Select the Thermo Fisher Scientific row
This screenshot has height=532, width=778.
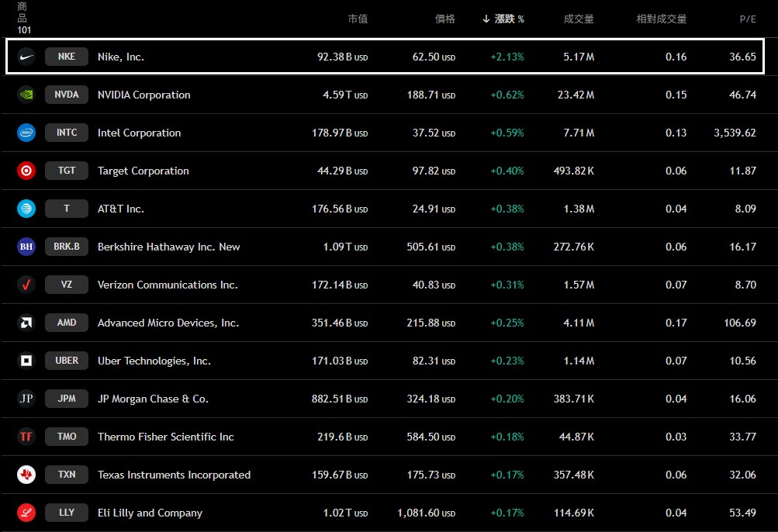[x=388, y=437]
